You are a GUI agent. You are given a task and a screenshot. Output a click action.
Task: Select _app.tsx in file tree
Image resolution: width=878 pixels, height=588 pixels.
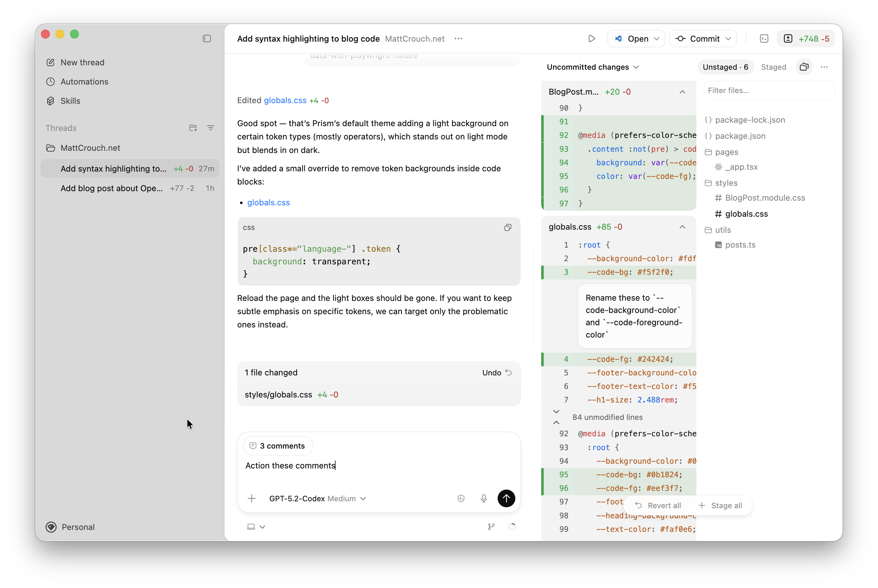pos(736,167)
